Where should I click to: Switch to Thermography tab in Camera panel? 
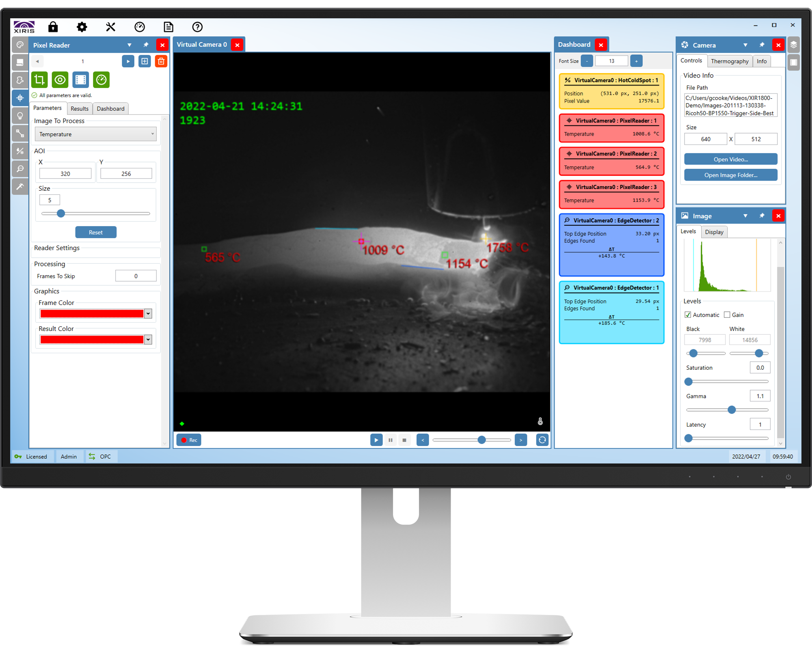tap(728, 60)
